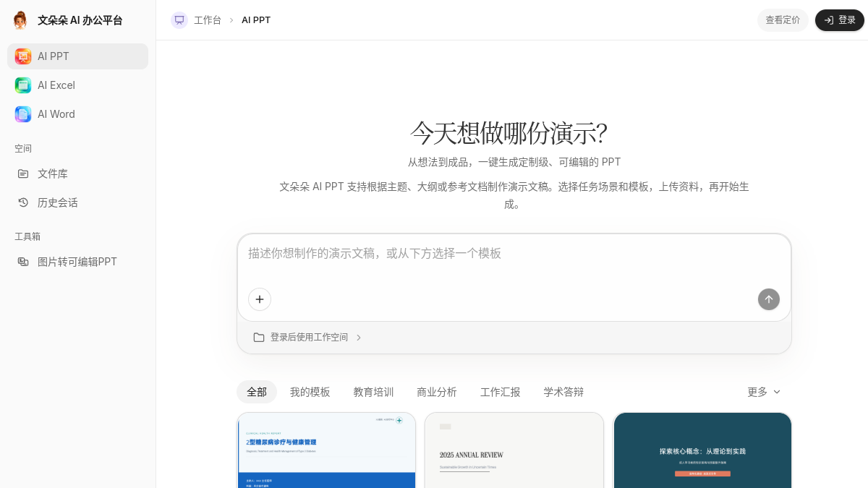Click the 今天想做哪份演示? heading
868x488 pixels.
[x=509, y=133]
